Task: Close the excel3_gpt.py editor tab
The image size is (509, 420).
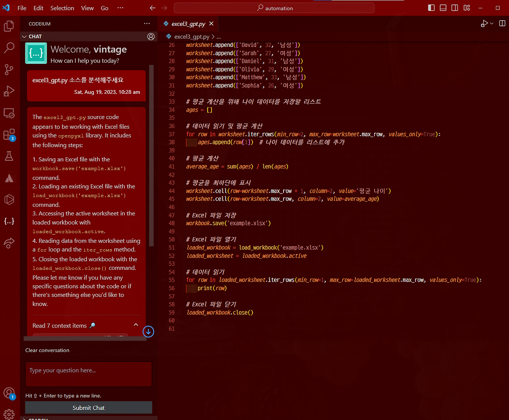Action: [211, 24]
